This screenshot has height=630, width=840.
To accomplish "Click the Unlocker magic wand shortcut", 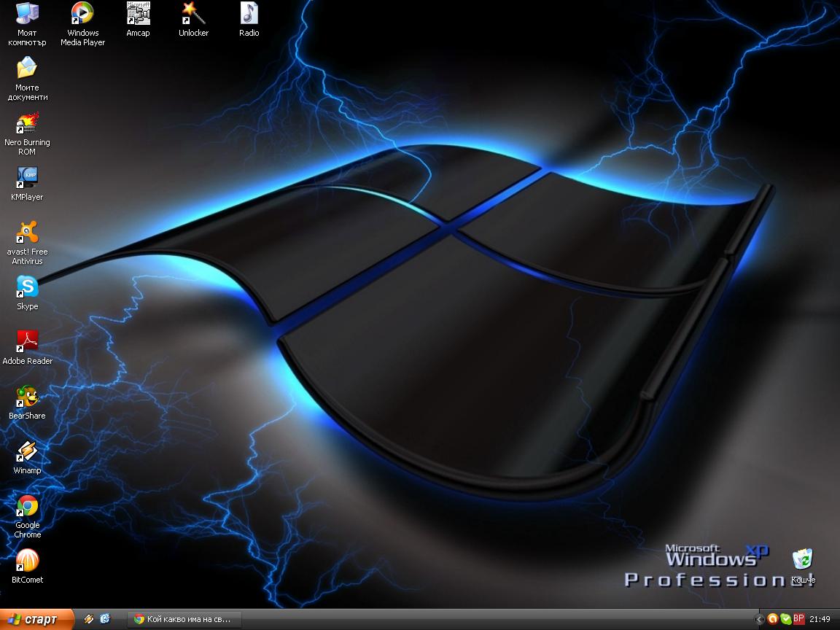I will [193, 14].
